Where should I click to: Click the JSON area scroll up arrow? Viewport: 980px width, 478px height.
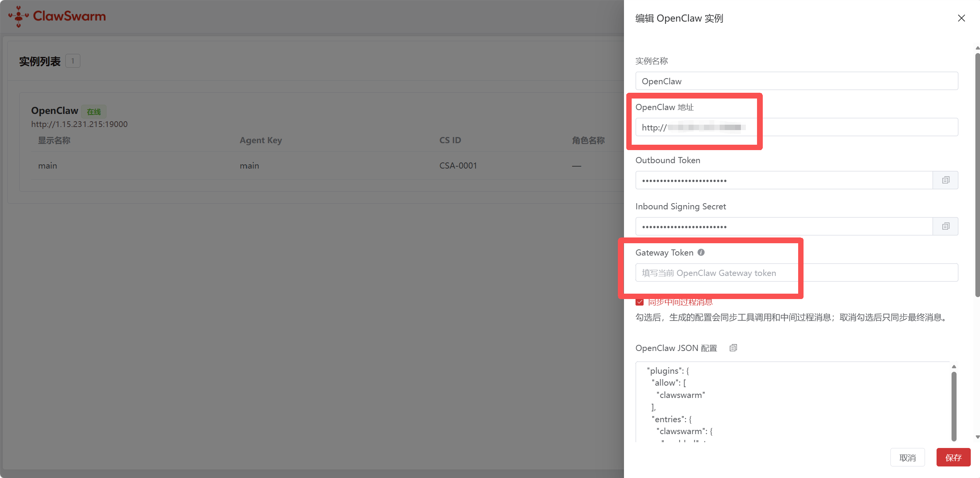(x=954, y=366)
